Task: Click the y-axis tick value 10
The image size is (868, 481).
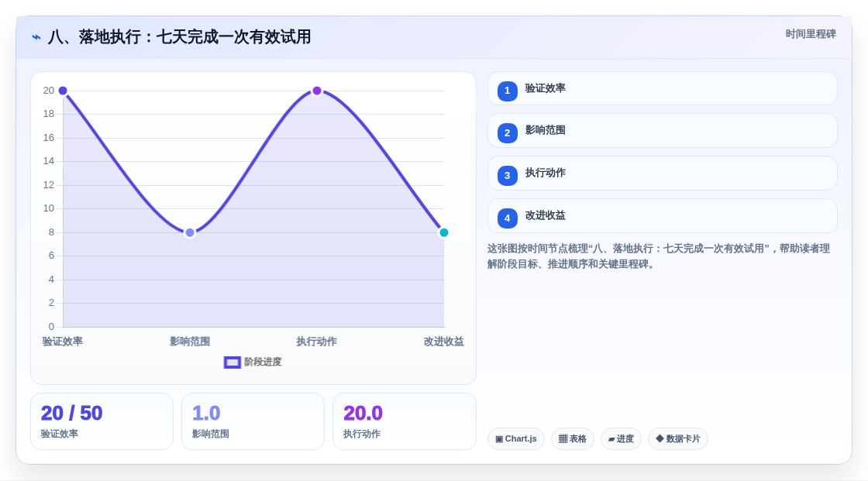Action: tap(49, 208)
